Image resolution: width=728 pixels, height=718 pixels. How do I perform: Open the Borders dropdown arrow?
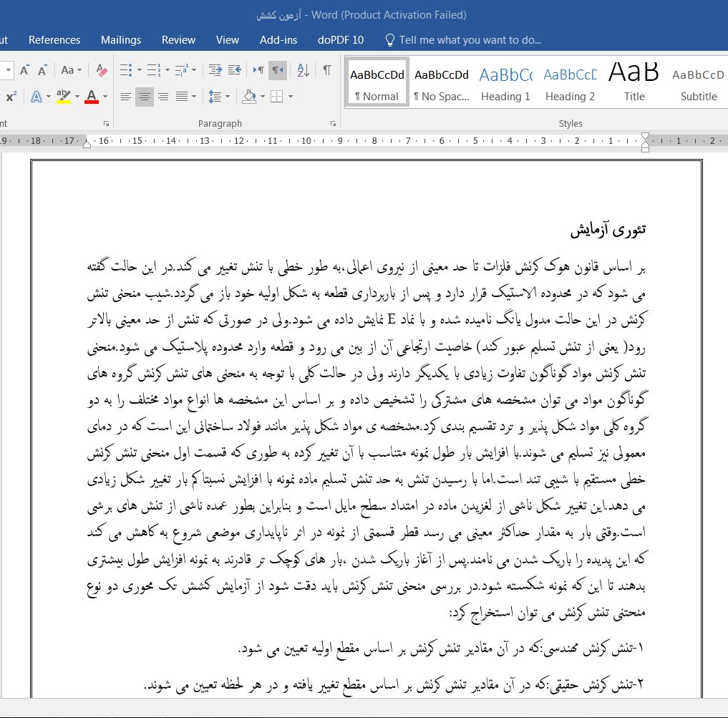(291, 97)
